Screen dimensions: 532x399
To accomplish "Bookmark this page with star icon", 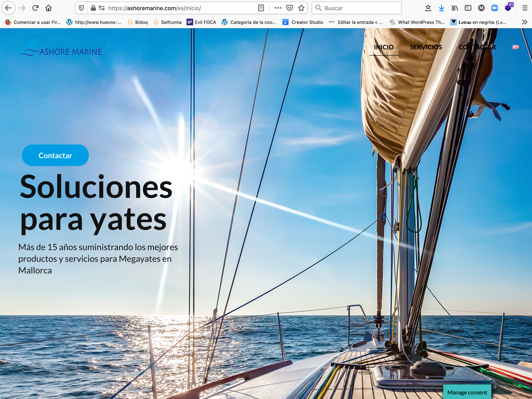I will (x=301, y=8).
